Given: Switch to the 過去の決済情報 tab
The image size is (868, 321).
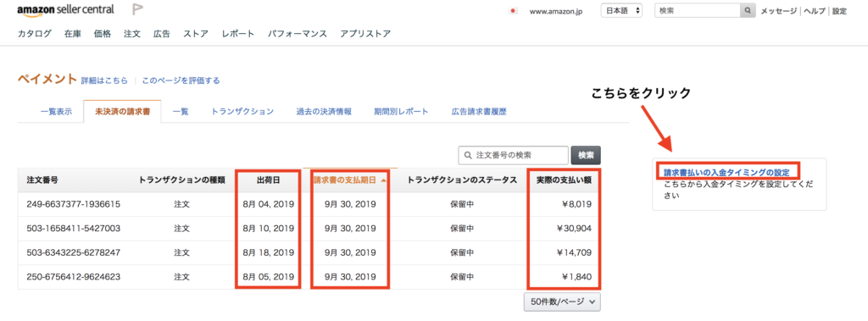Looking at the screenshot, I should click(x=324, y=111).
